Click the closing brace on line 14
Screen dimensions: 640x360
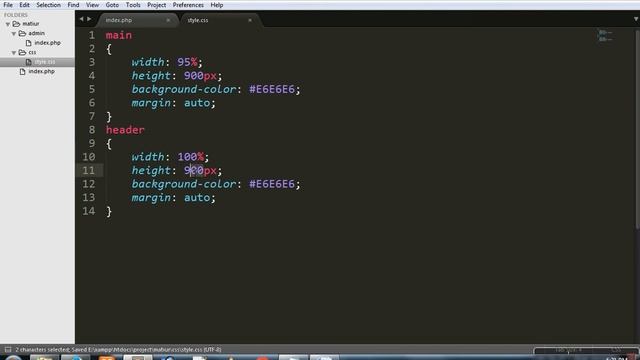pos(109,211)
